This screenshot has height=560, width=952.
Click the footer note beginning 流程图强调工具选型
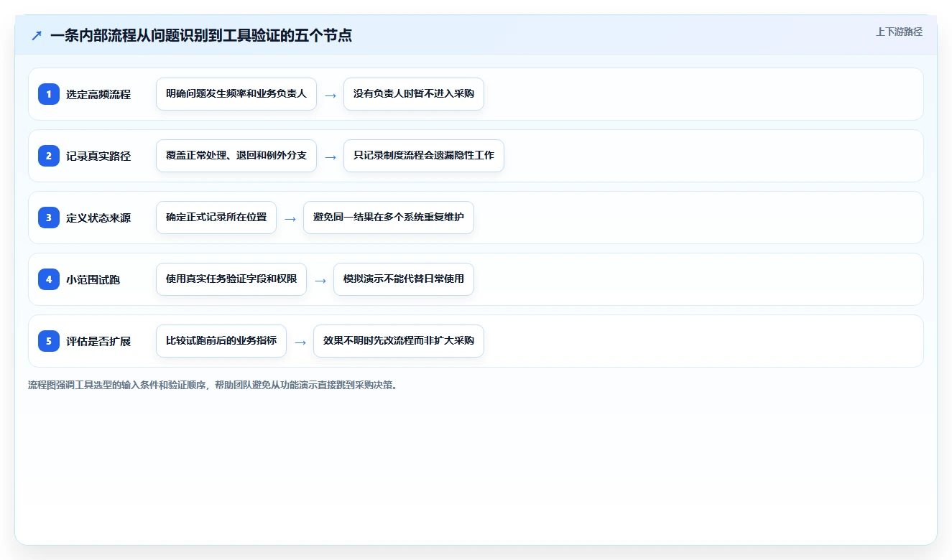click(213, 385)
